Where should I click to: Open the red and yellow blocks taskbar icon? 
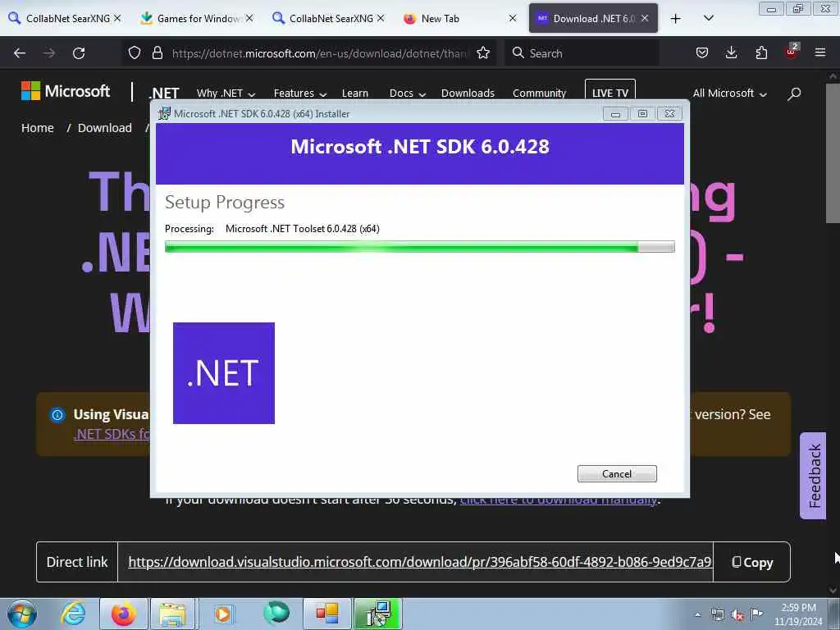coord(326,614)
